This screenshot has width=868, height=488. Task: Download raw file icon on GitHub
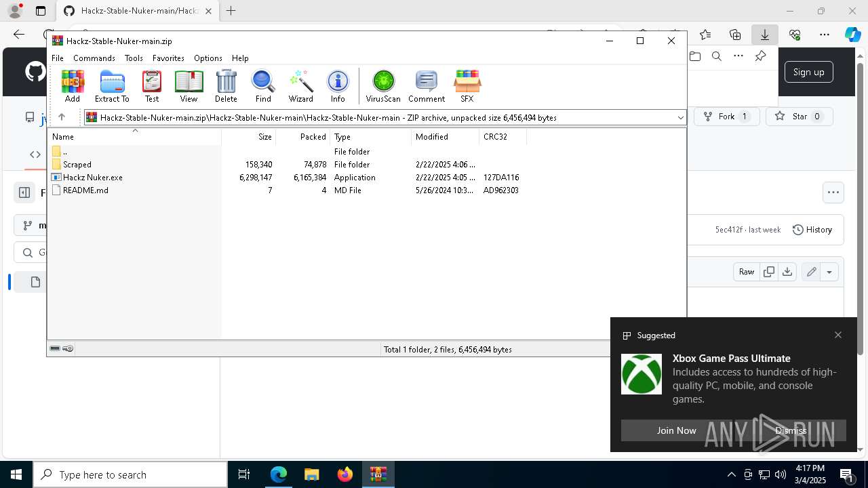pyautogui.click(x=787, y=272)
